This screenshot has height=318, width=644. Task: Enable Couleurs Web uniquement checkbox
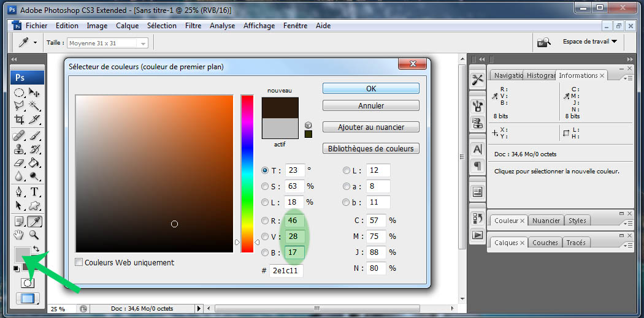tap(79, 262)
